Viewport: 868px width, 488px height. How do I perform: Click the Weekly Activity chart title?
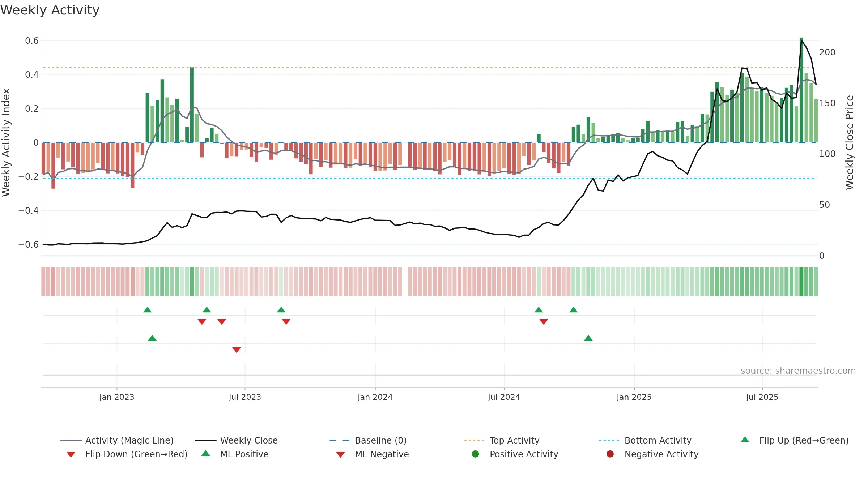pyautogui.click(x=50, y=10)
